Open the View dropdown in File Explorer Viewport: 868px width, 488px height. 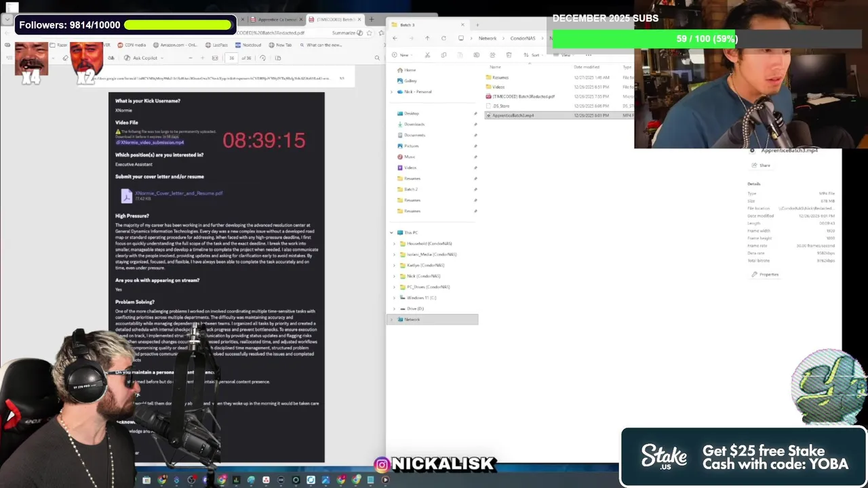click(565, 55)
